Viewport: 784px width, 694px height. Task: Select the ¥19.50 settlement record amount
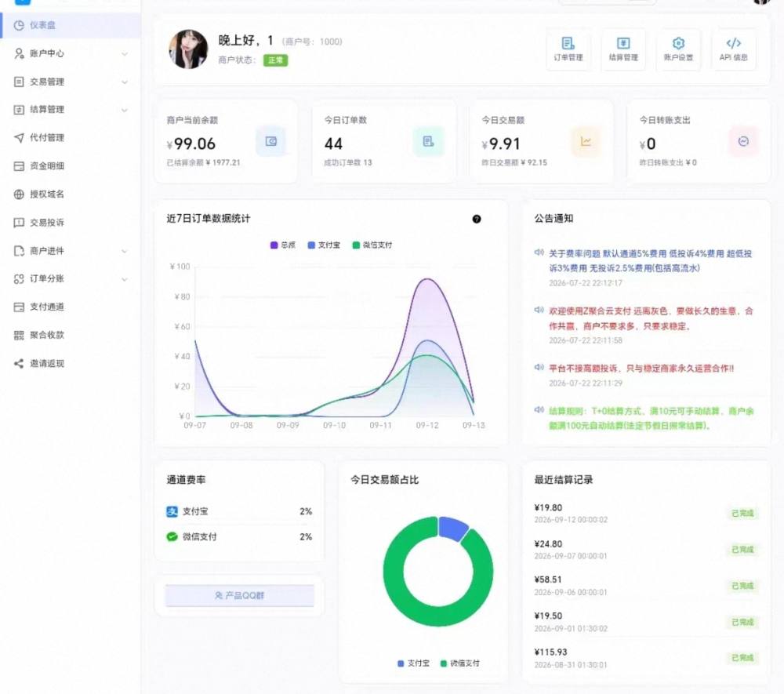coord(548,616)
